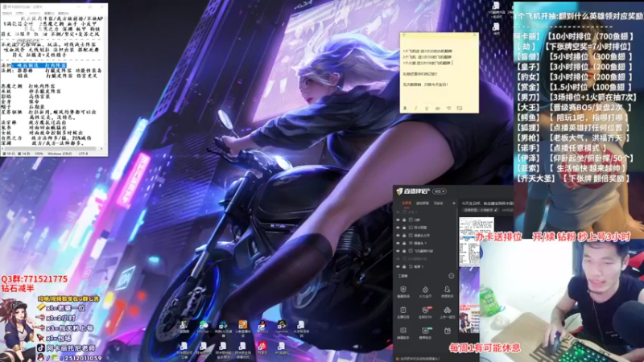Switch to the second scene tab in 直播伴侣

click(x=422, y=204)
